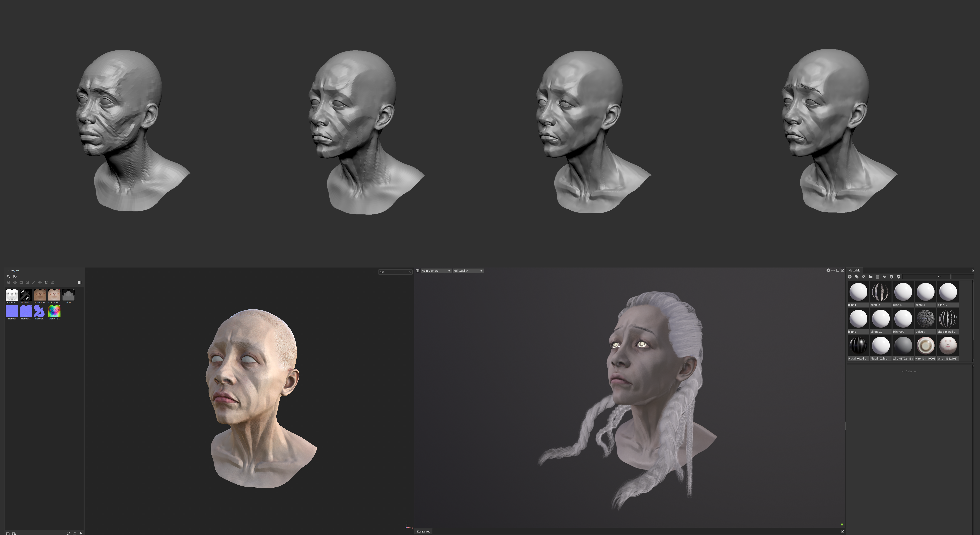The width and height of the screenshot is (980, 535).
Task: Click the environment image filter icon
Action: 53,282
